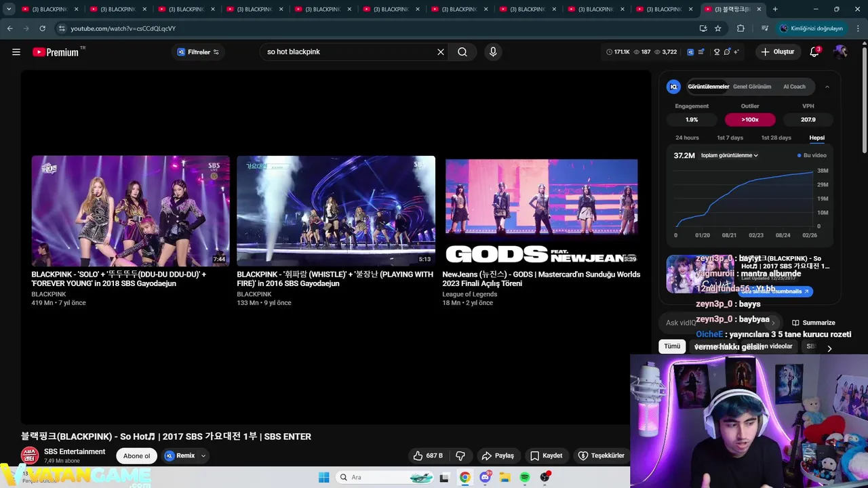Save the video with Kaydet

(x=546, y=455)
